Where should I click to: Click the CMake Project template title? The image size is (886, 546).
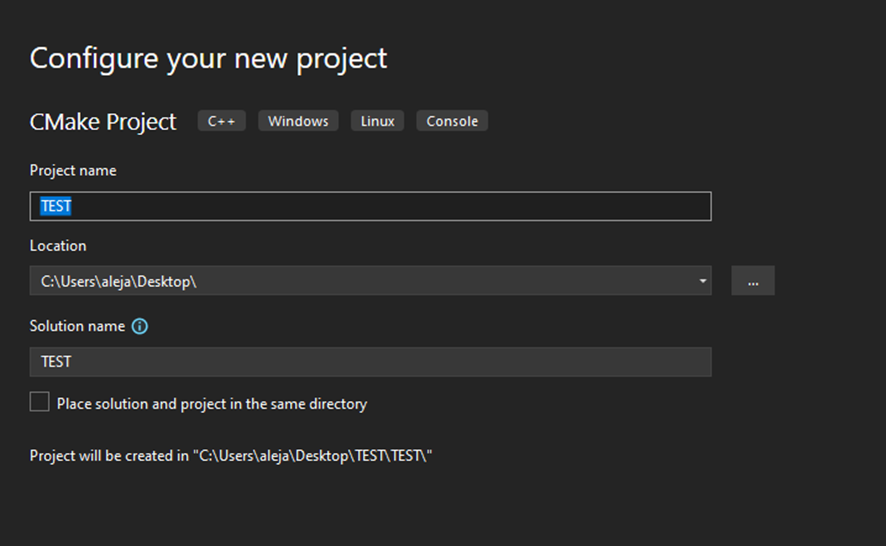(103, 122)
